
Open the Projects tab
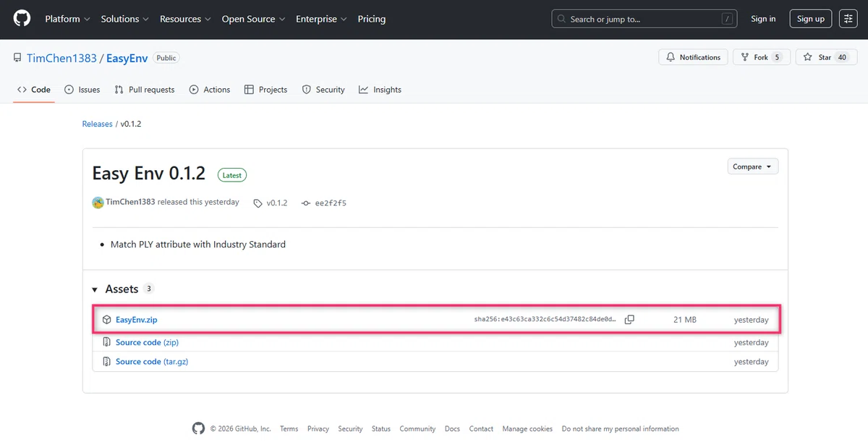[266, 90]
